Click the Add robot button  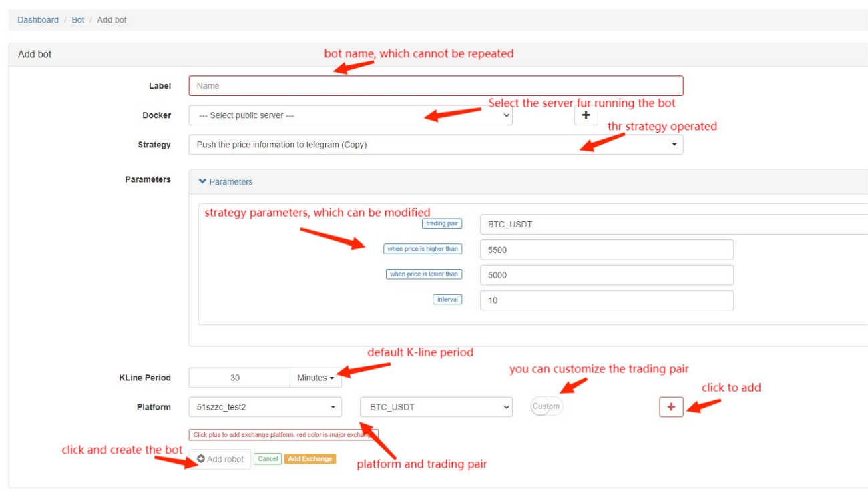click(220, 459)
